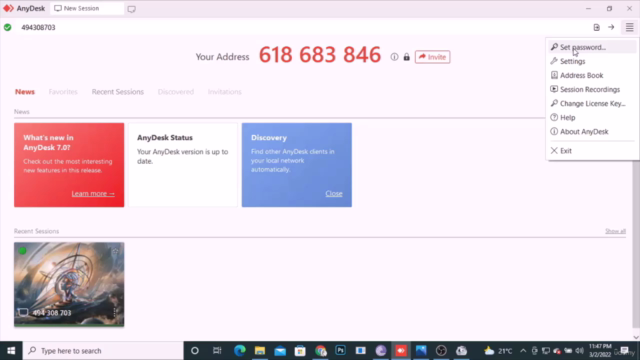Screen dimensions: 640x360
Task: Open the recent session thumbnail 494 308 703
Action: point(69,284)
